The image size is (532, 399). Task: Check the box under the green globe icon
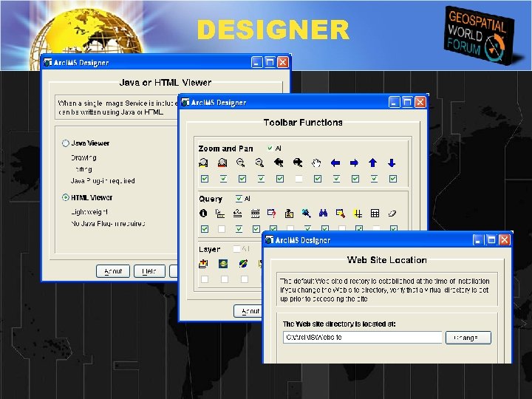tap(225, 279)
